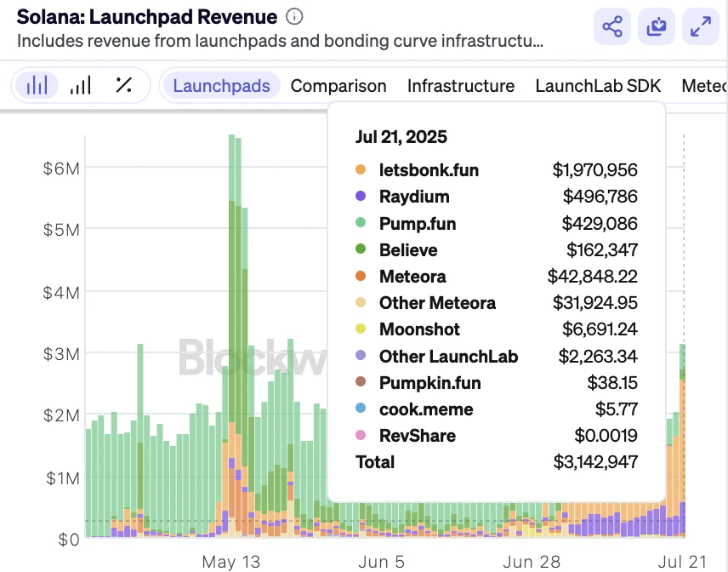Click the download chart image icon

coord(657,27)
